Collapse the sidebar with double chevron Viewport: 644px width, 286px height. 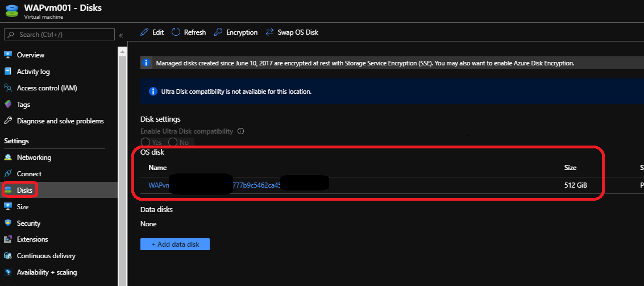121,35
